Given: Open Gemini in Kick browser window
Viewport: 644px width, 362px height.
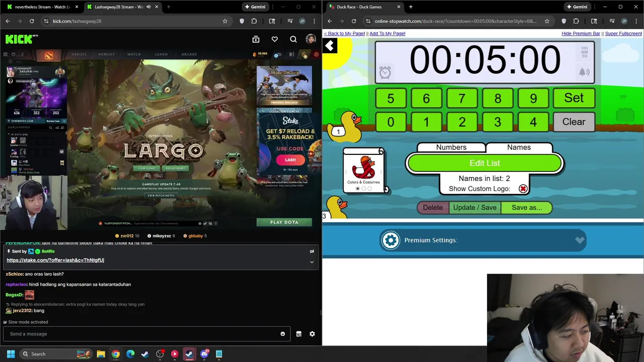Looking at the screenshot, I should [x=255, y=7].
